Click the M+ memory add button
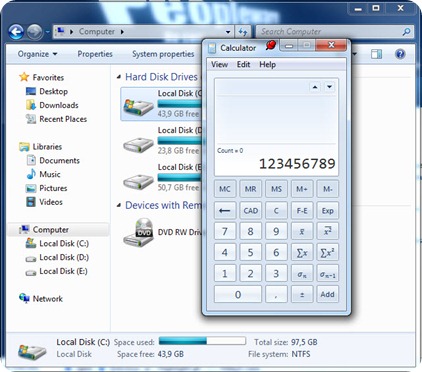 (x=302, y=189)
